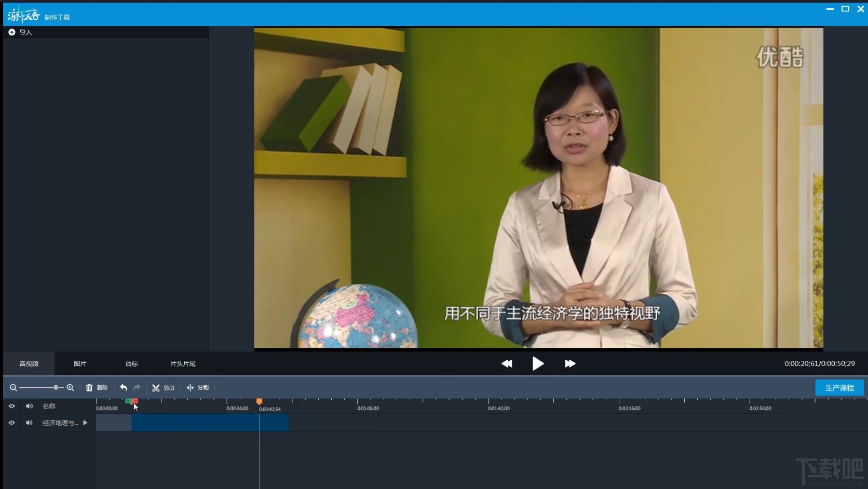Open the 片头片尾 tab

[183, 363]
